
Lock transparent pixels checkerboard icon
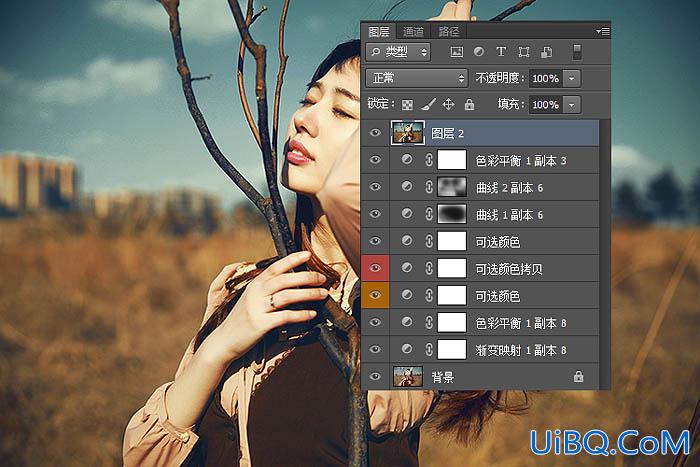[x=407, y=105]
